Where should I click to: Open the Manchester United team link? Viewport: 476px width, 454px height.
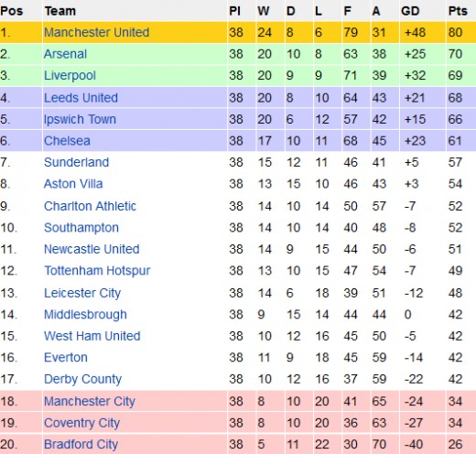pos(96,32)
